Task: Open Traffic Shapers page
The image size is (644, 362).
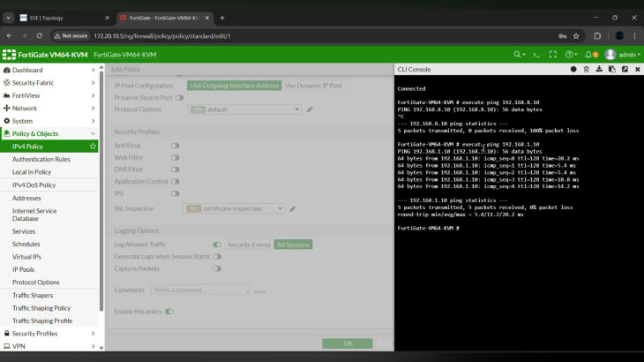Action: pos(33,295)
